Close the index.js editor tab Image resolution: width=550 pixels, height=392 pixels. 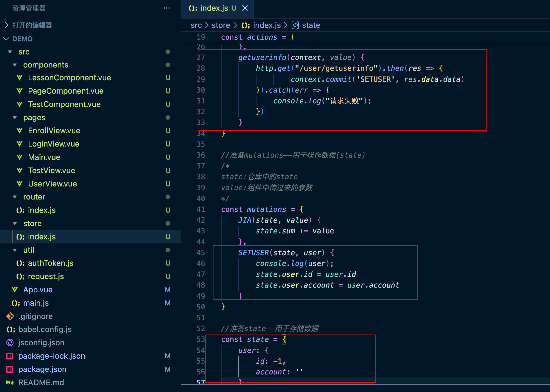point(245,8)
